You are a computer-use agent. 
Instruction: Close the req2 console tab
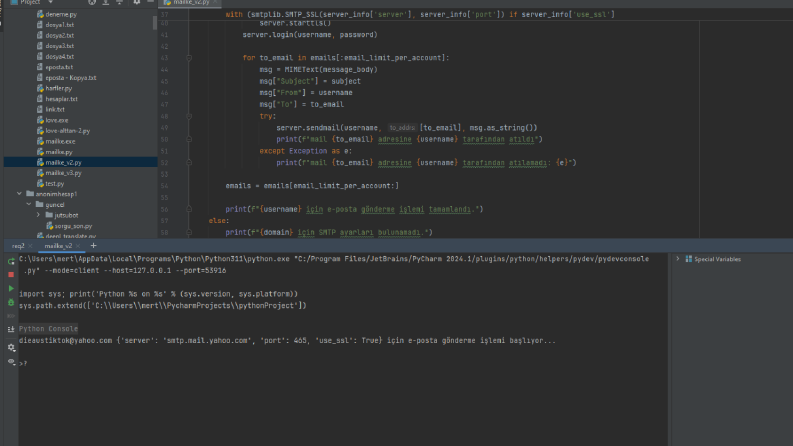pos(30,246)
